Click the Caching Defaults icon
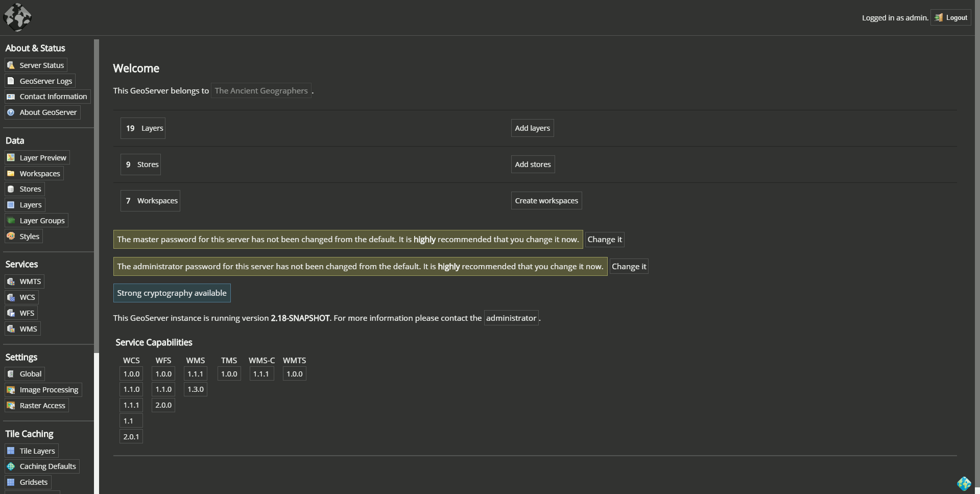This screenshot has height=494, width=980. click(x=11, y=466)
